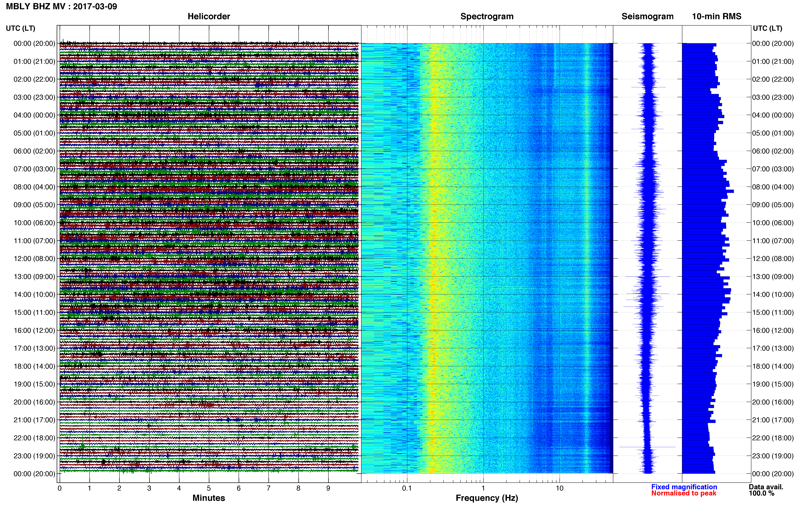This screenshot has width=812, height=508.
Task: Click the 'Frequency (Hz)' axis title
Action: pos(487,498)
